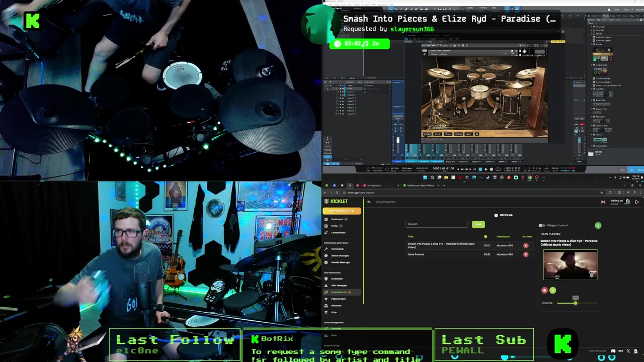
Task: Open the Windows Start menu
Action: point(426,177)
